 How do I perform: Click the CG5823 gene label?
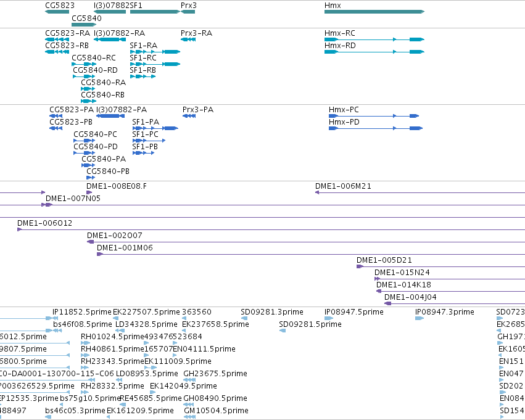coord(60,6)
